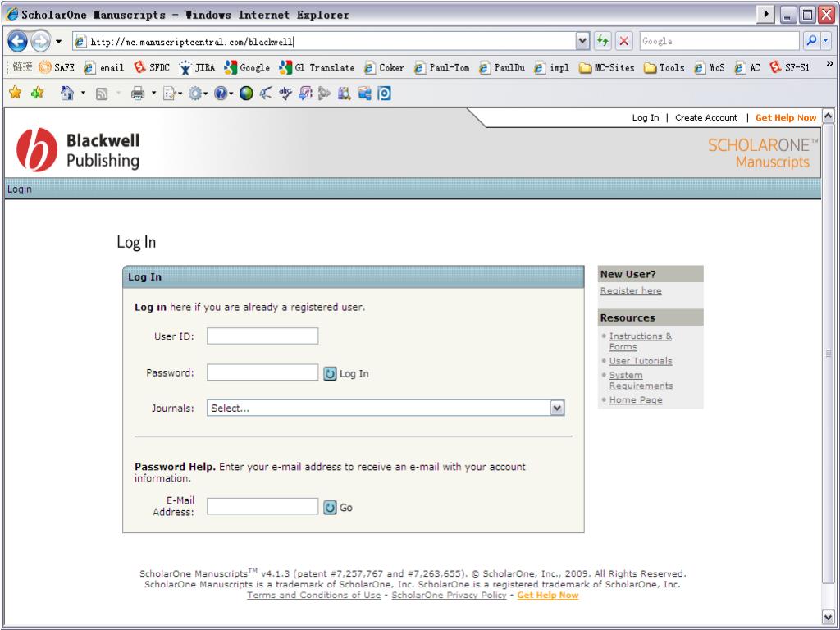Viewport: 840px width, 630px height.
Task: Click the Google search box
Action: click(720, 41)
